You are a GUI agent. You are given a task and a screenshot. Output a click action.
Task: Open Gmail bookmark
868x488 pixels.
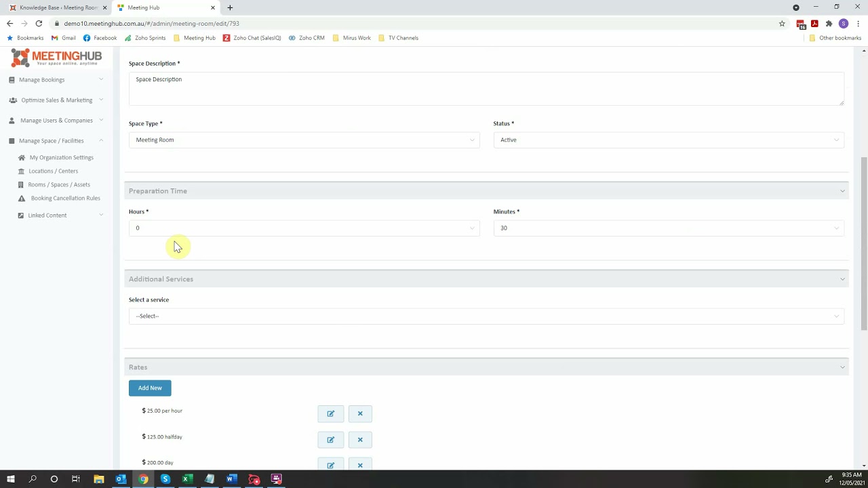coord(64,38)
